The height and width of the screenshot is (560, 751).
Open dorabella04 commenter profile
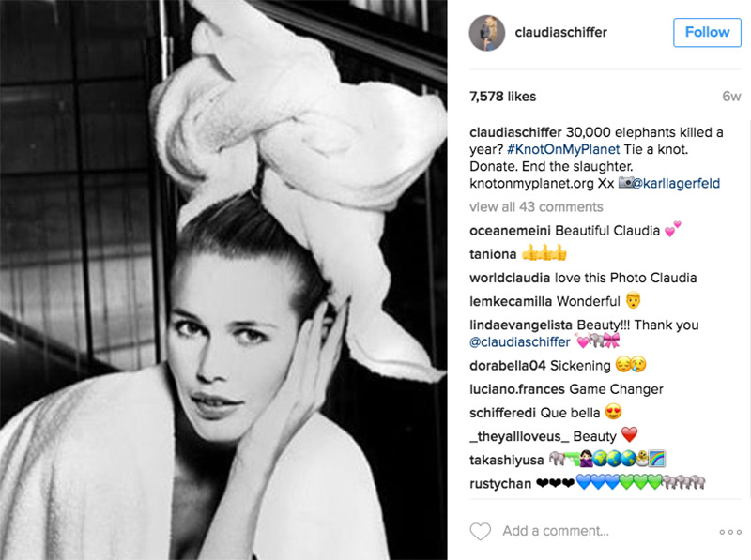coord(508,366)
